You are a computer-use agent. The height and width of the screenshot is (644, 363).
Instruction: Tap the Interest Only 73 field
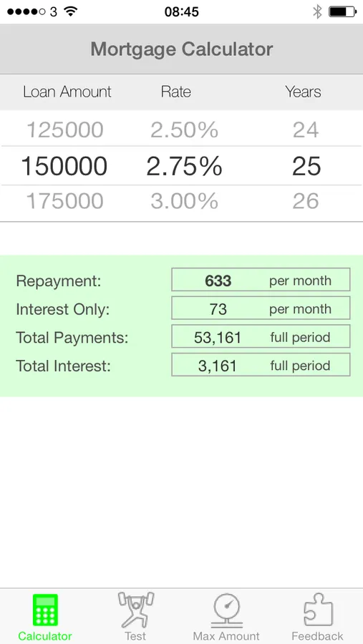tap(261, 308)
